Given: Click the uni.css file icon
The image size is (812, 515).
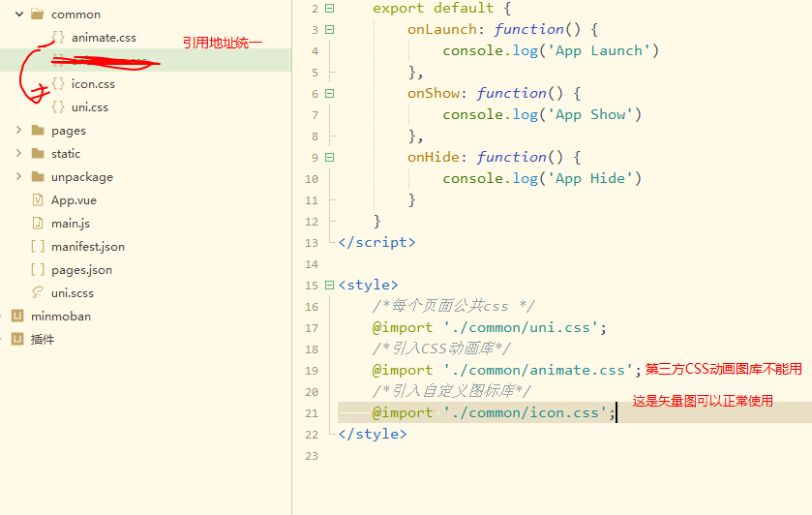Looking at the screenshot, I should coord(58,106).
